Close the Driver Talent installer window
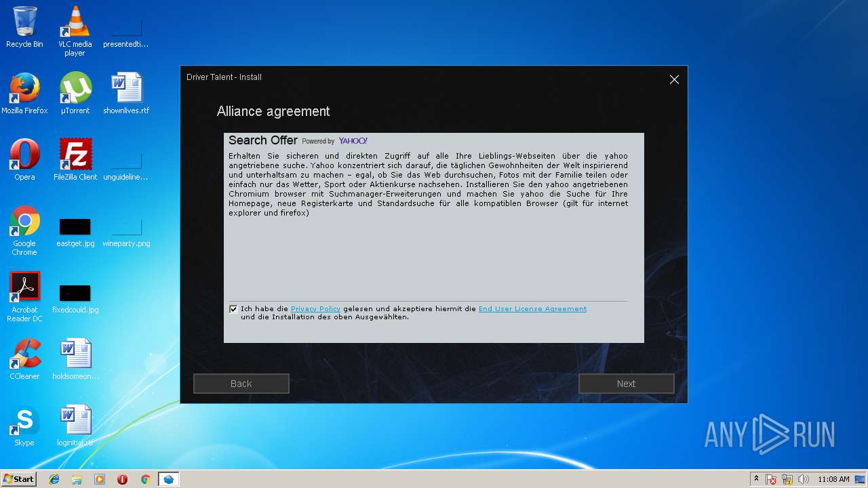The image size is (868, 488). [x=674, y=79]
